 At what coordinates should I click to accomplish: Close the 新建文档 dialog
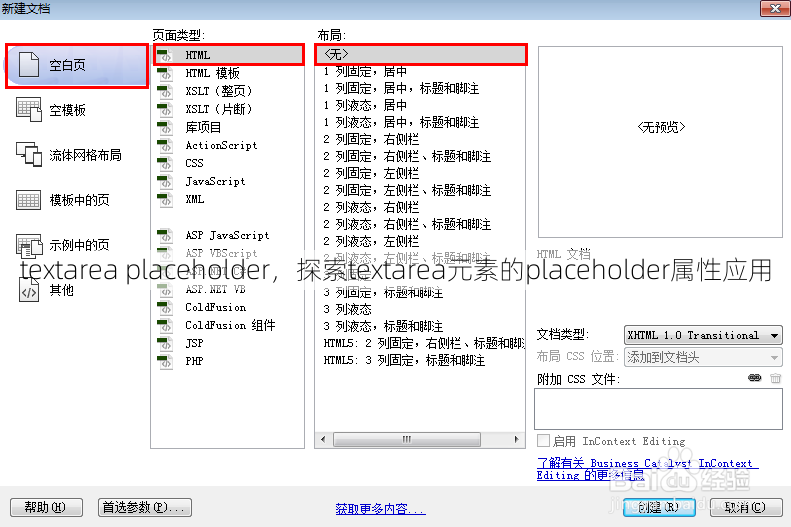point(775,8)
